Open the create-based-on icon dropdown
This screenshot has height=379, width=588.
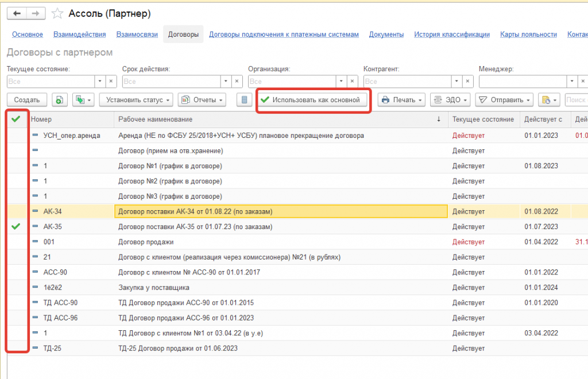pos(83,100)
